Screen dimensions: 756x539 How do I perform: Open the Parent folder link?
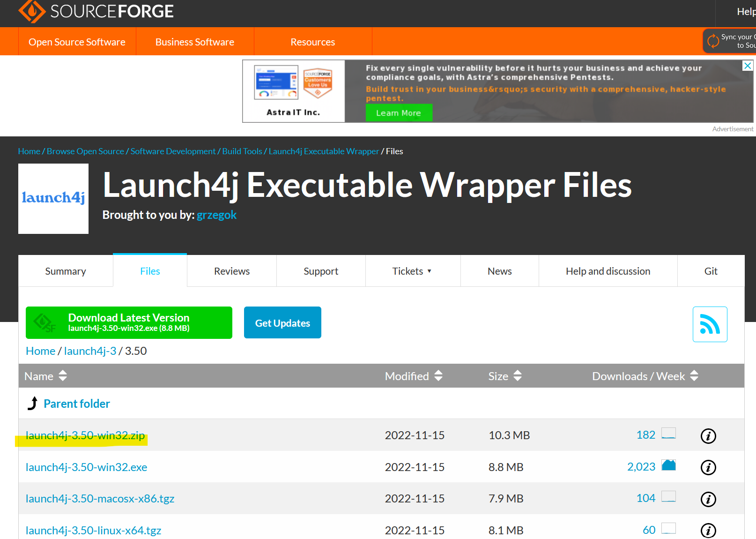[77, 404]
